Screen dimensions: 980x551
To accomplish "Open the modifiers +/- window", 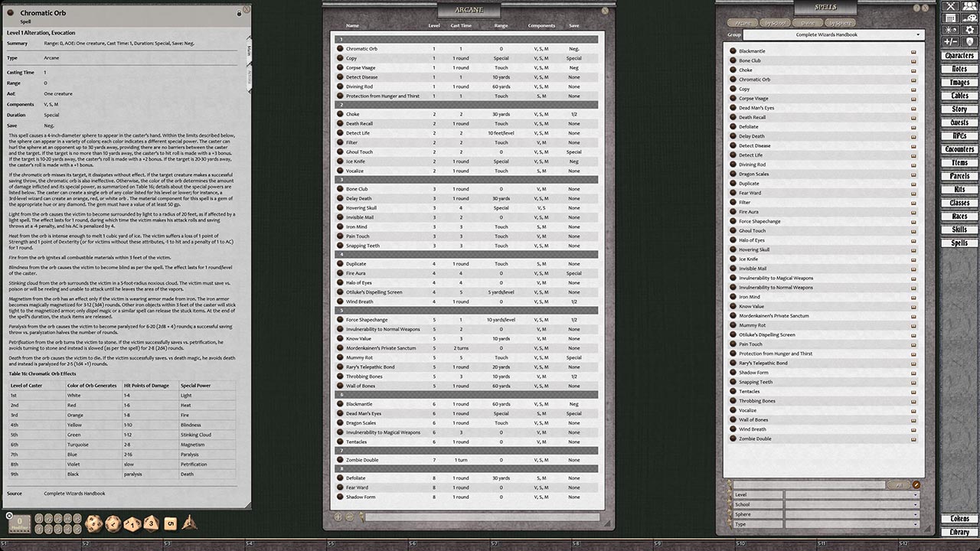I will (x=951, y=41).
